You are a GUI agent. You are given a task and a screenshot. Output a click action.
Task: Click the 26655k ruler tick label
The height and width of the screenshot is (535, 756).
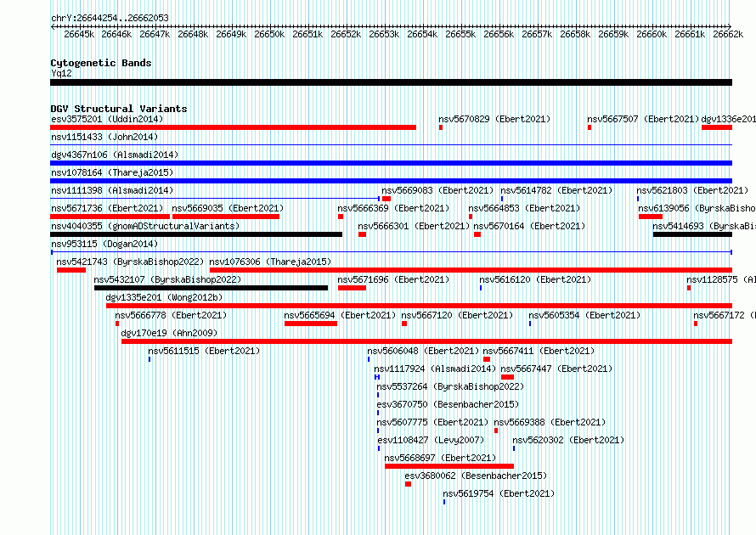(x=460, y=34)
